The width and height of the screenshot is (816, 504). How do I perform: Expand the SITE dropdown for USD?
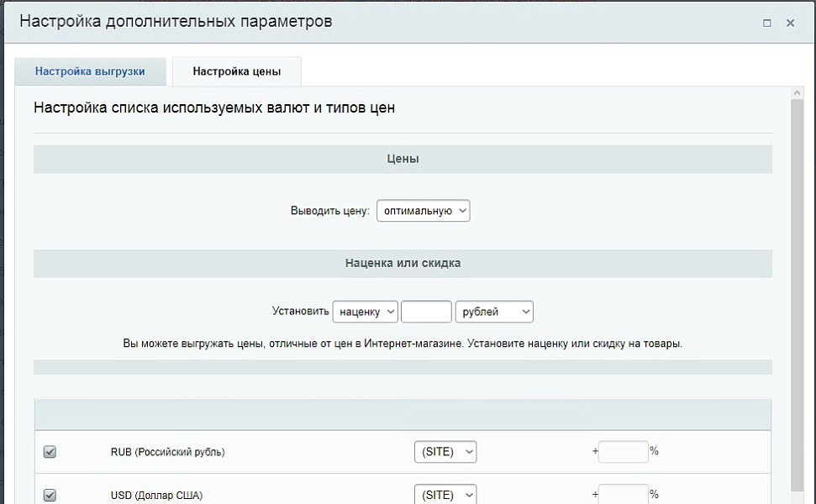445,495
